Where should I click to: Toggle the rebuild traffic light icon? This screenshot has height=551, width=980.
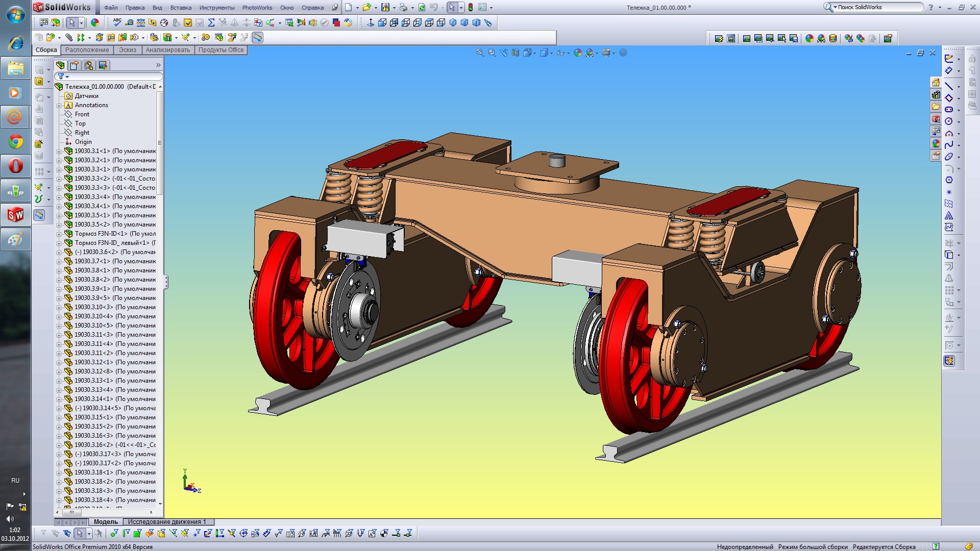click(x=471, y=7)
